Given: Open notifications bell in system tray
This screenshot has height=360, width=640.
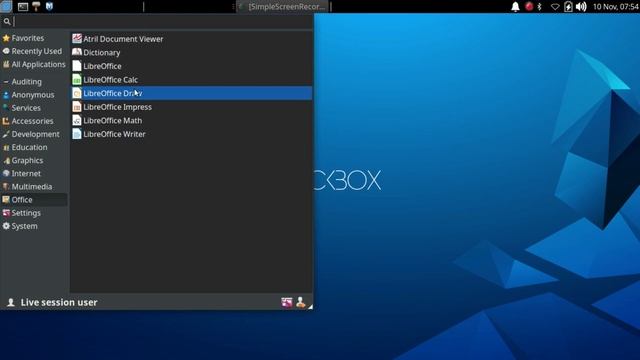Looking at the screenshot, I should [x=516, y=7].
